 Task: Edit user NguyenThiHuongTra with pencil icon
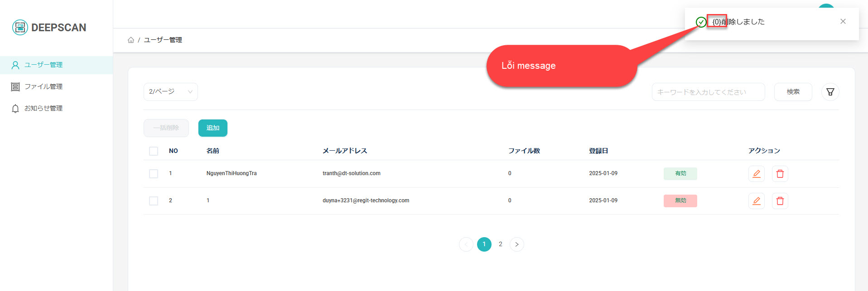756,174
